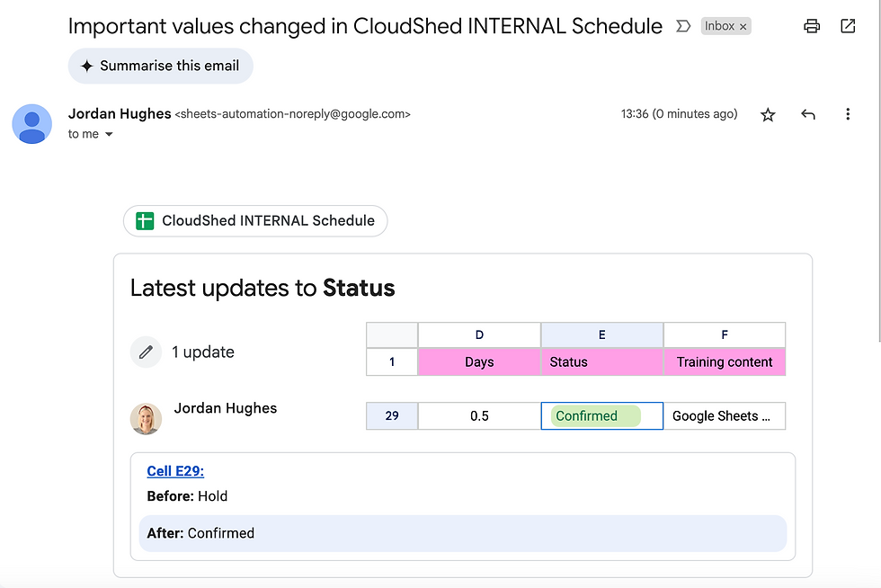Screen dimensions: 881x588
Task: Click the 'After: Confirmed' highlighted row
Action: tap(463, 533)
